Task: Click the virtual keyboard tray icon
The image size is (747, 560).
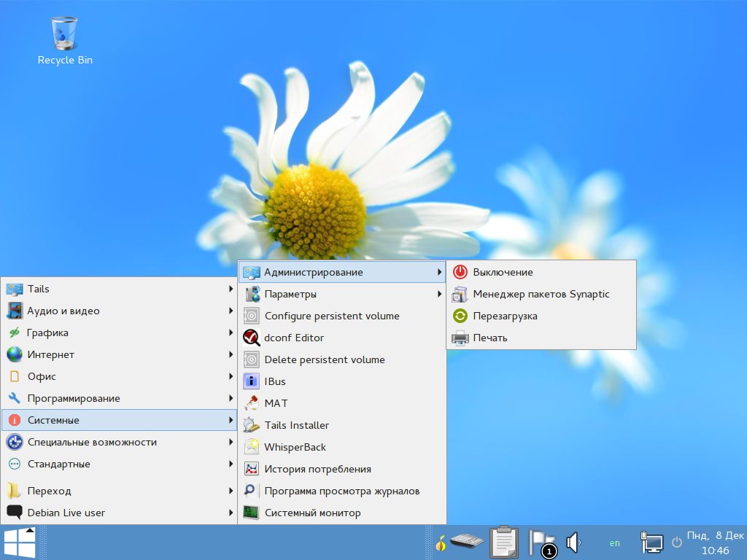Action: pos(467,542)
